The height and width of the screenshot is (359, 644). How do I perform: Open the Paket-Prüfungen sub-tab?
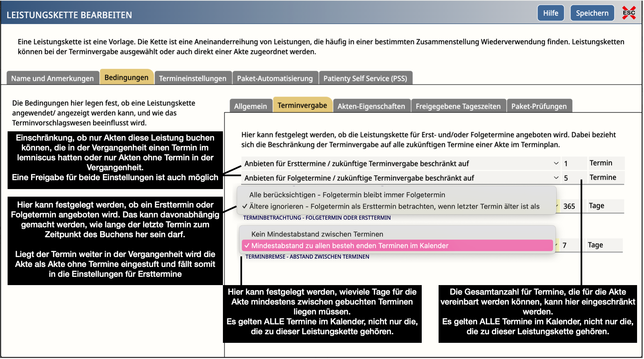pos(539,106)
